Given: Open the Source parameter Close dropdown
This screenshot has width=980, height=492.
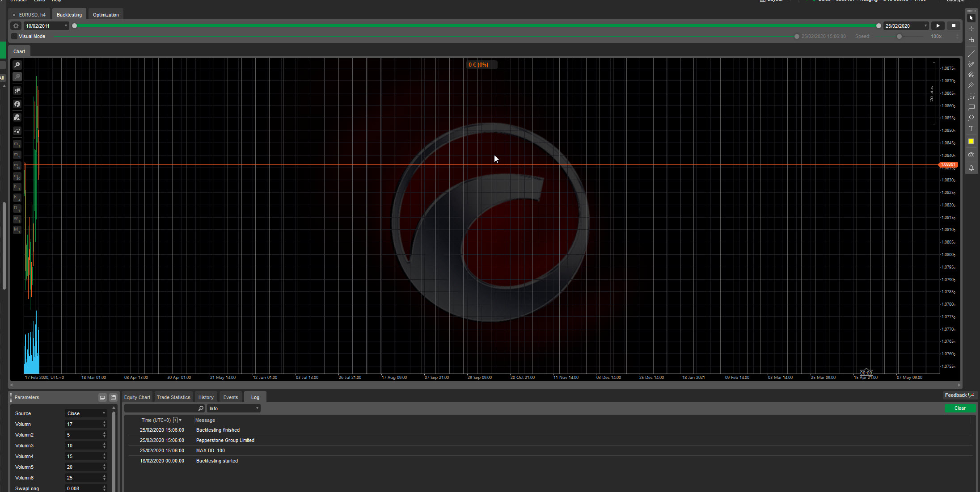Looking at the screenshot, I should click(x=86, y=413).
